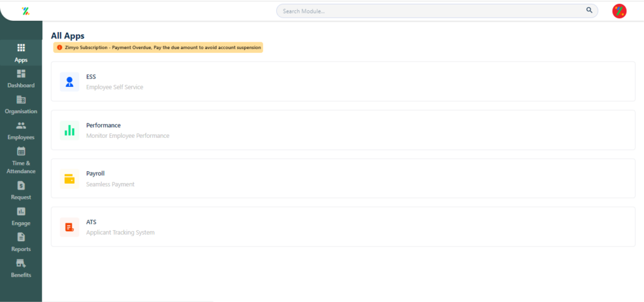This screenshot has width=644, height=302.
Task: Click the orange info icon in overdue banner
Action: click(x=59, y=48)
